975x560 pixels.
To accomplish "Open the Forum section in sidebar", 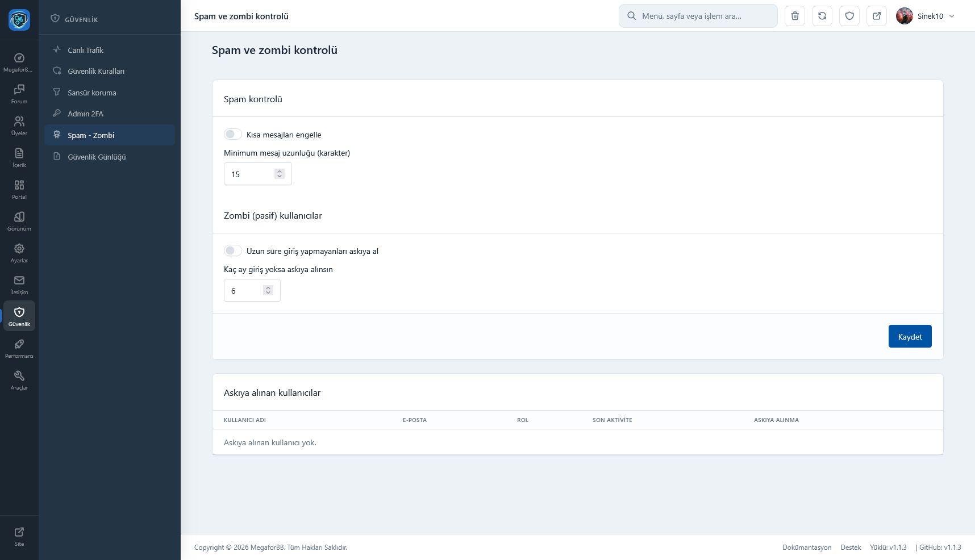I will [19, 94].
